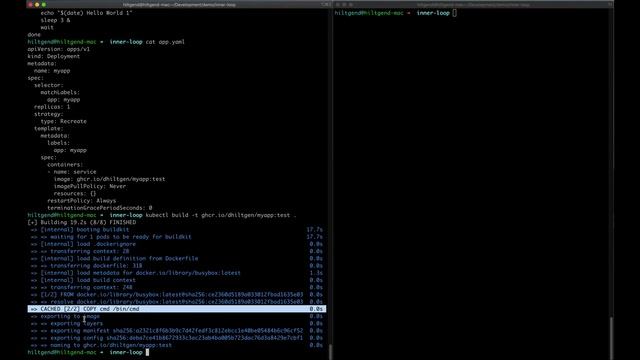Click the 'image: ghcr.io/dhiltgen/myapp:test' line

tap(109, 179)
